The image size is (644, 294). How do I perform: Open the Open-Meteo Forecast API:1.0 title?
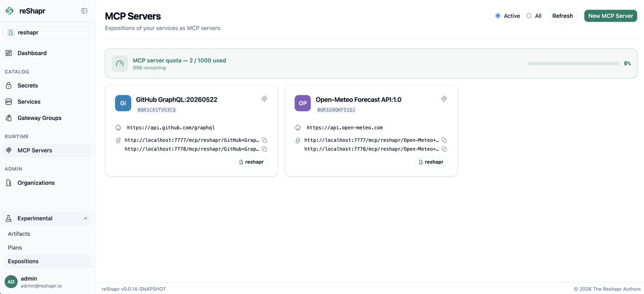[358, 99]
